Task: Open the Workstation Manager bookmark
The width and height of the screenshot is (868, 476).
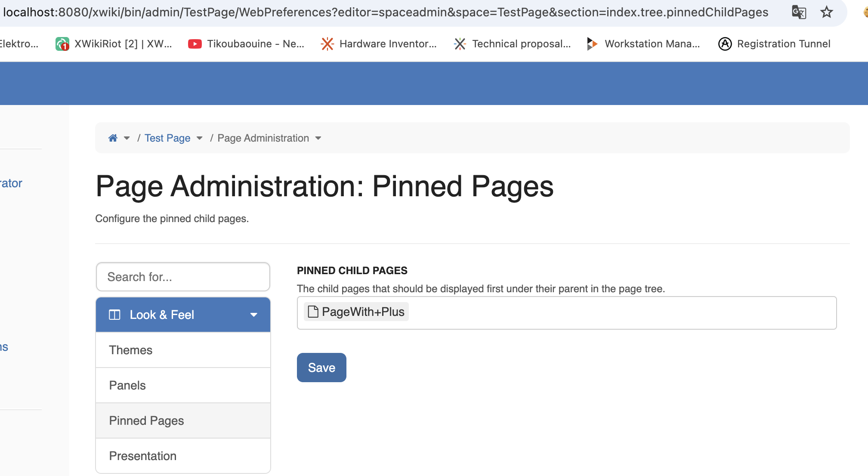Action: (643, 43)
